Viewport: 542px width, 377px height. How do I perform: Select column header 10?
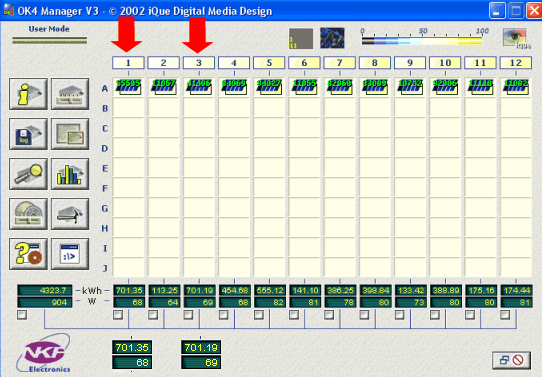[445, 63]
